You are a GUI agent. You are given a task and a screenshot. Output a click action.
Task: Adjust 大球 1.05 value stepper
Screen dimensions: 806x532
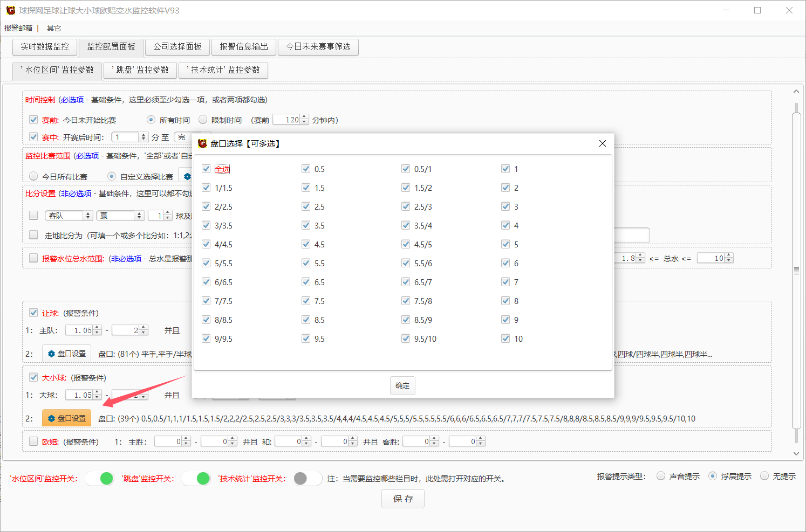97,395
